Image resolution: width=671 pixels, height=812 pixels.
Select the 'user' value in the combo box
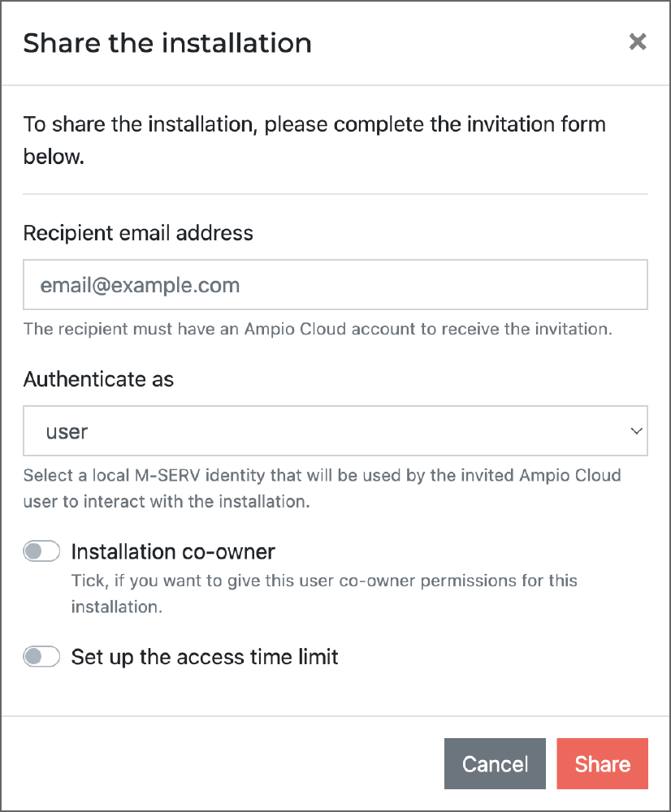(x=67, y=432)
